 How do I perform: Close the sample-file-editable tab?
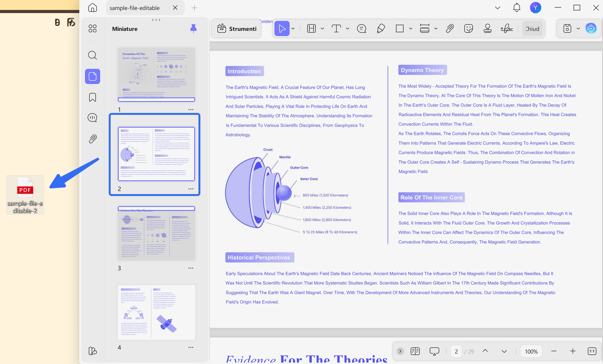(175, 8)
